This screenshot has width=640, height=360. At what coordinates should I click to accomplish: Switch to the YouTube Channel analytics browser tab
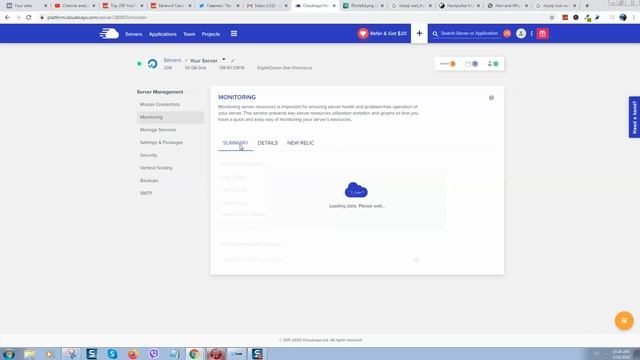click(74, 6)
